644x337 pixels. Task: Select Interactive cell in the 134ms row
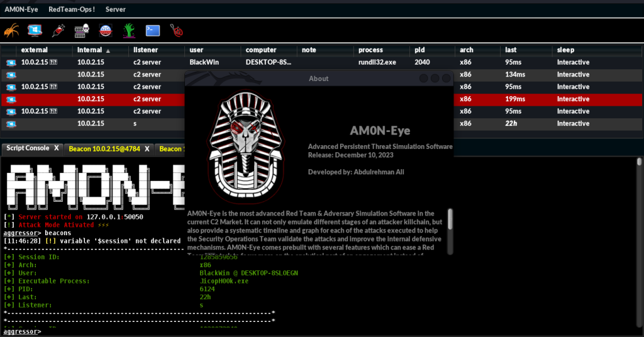[x=573, y=75]
